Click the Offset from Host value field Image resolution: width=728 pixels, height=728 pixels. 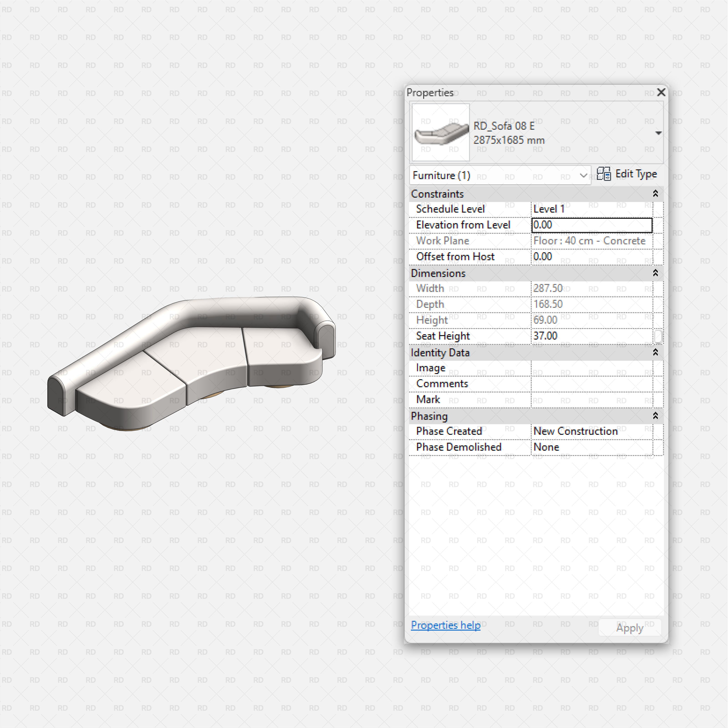click(x=591, y=257)
